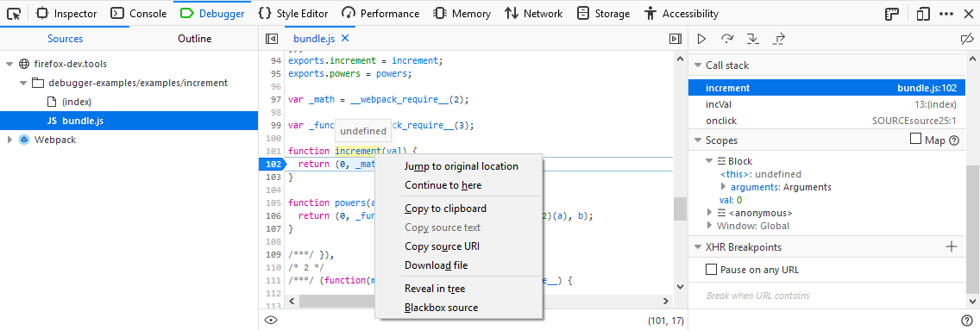Open the Inspector panel
980x330 pixels.
click(x=67, y=13)
